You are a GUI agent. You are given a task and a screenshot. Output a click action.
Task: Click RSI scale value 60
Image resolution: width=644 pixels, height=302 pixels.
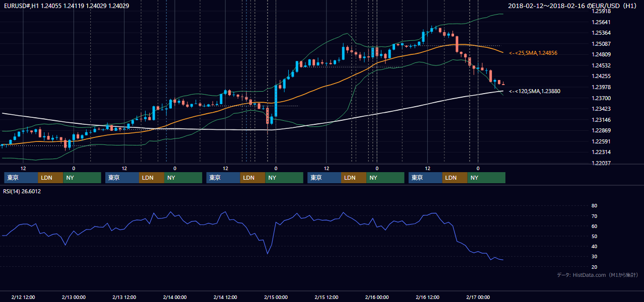click(x=594, y=226)
